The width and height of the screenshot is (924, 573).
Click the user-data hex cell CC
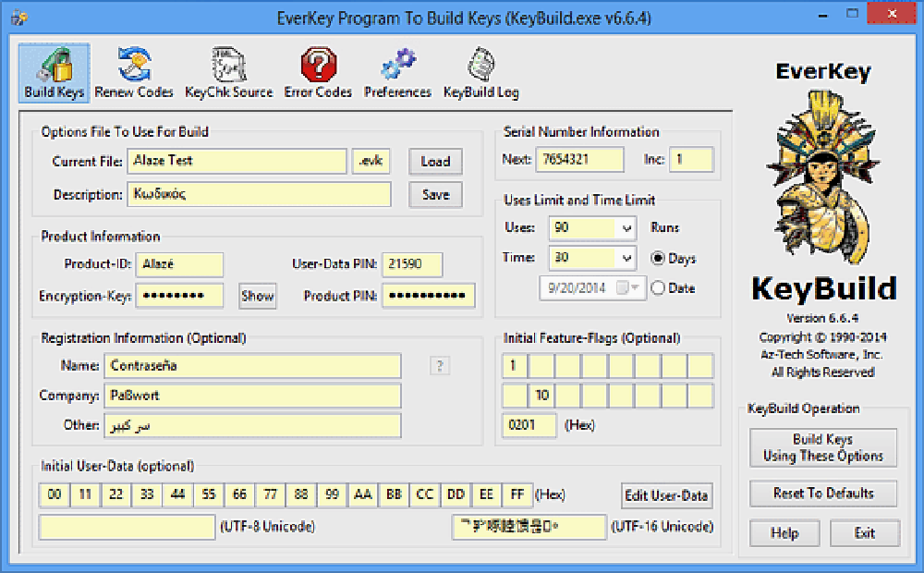[x=425, y=494]
